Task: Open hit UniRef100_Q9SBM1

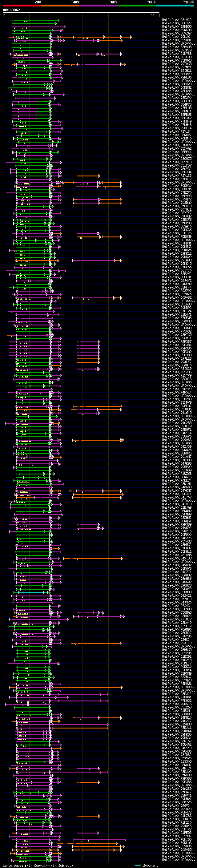Action: click(x=177, y=40)
